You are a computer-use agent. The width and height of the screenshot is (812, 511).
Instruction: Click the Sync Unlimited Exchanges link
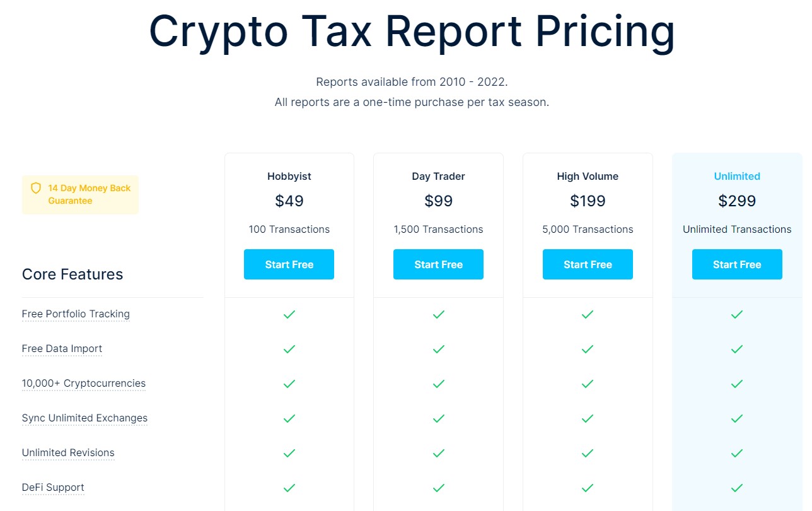[x=84, y=418]
